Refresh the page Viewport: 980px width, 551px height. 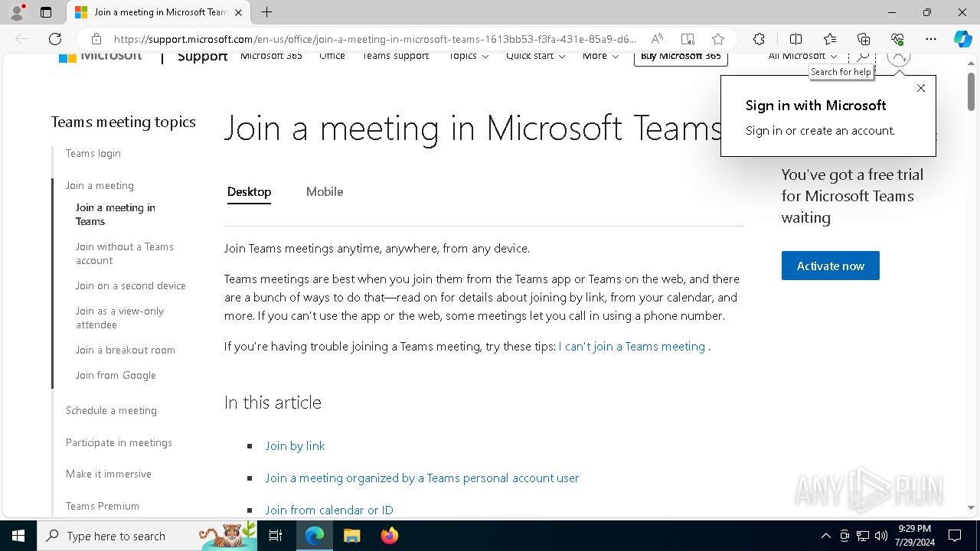55,39
